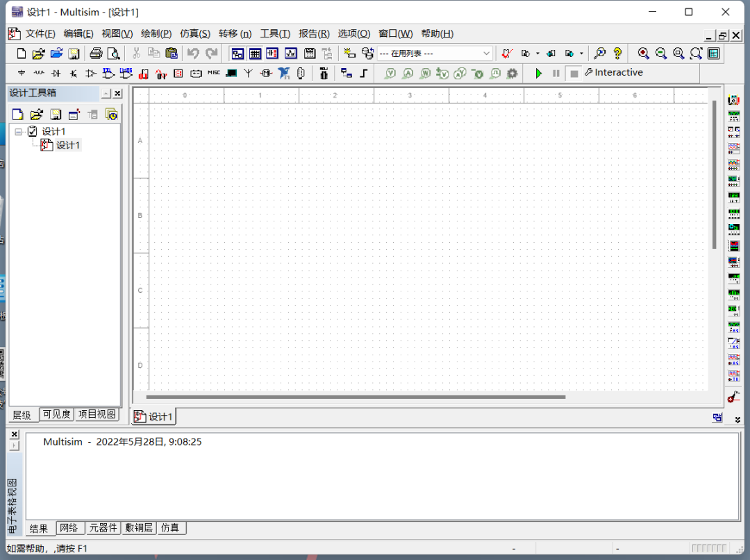Switch to the 元器件 spreadsheet tab
This screenshot has width=750, height=560.
pos(103,528)
